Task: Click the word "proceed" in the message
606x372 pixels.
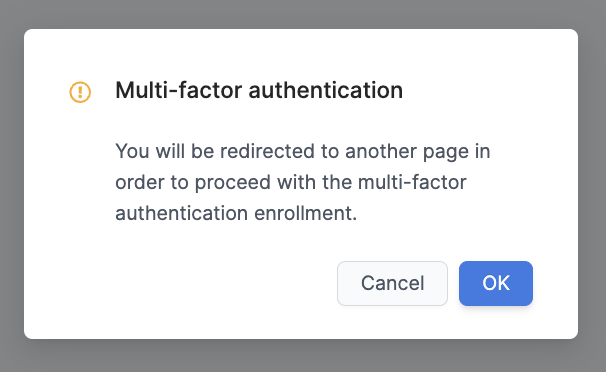Action: [x=233, y=183]
